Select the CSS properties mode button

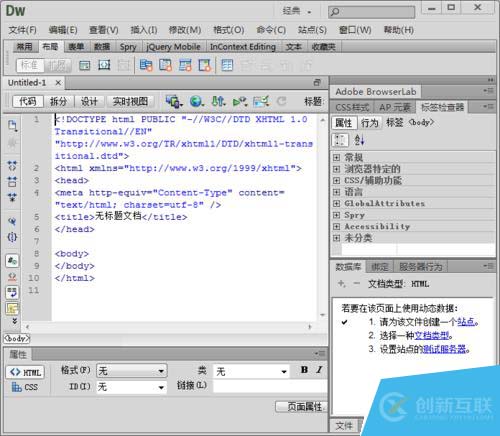25,387
